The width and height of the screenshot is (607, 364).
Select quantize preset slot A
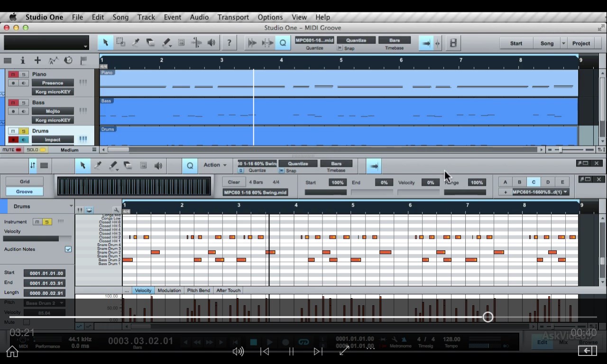(505, 182)
